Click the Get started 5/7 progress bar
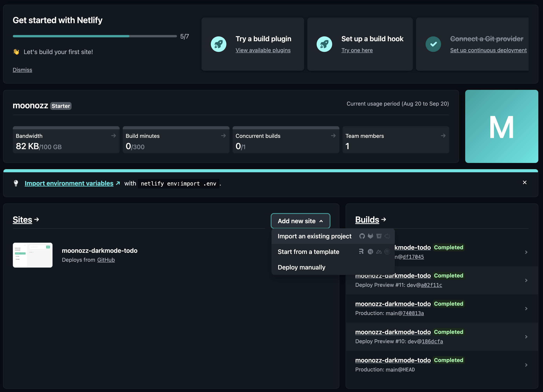 coord(95,36)
